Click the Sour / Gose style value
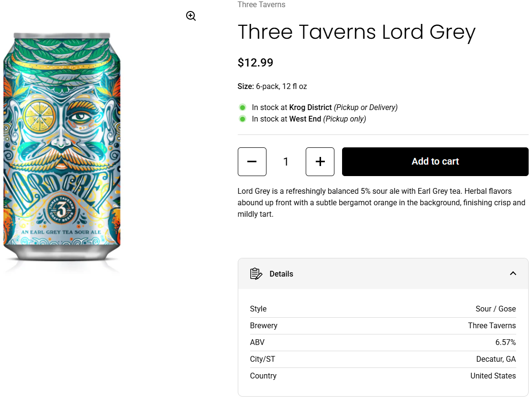532x400 pixels. pyautogui.click(x=496, y=309)
